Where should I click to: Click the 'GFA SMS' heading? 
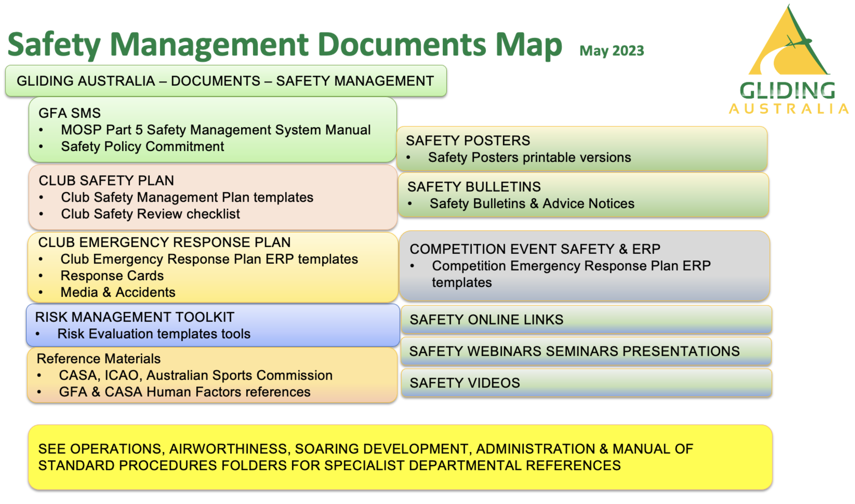click(x=70, y=113)
